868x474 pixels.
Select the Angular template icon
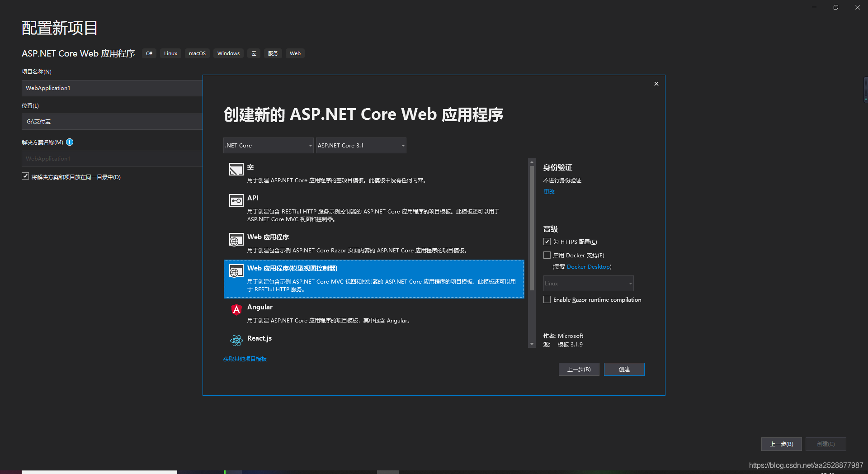tap(236, 309)
